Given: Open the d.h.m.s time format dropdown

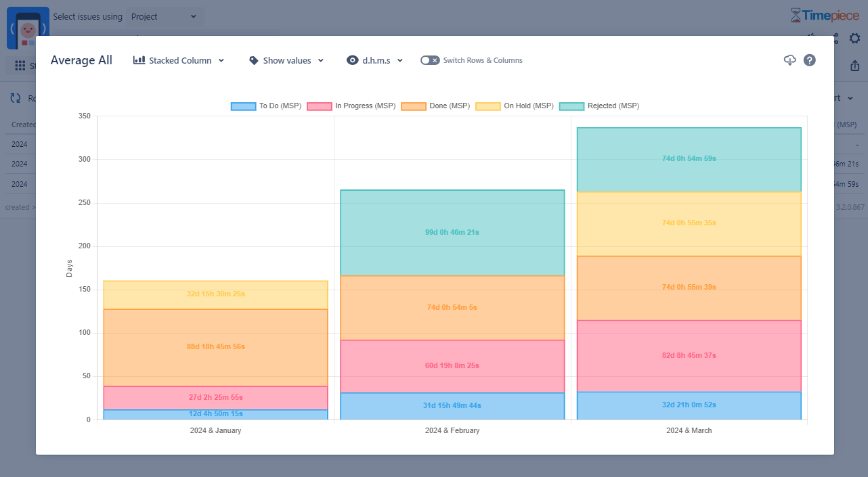Looking at the screenshot, I should (x=374, y=60).
